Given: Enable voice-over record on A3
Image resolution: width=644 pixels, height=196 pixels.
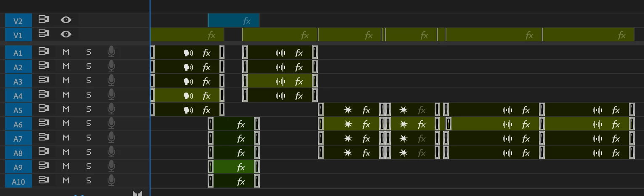Looking at the screenshot, I should click(111, 80).
